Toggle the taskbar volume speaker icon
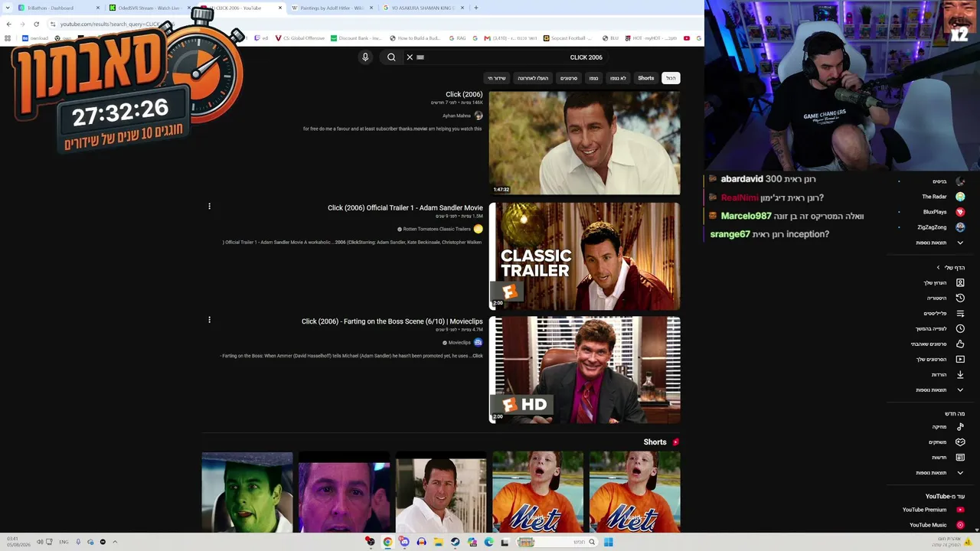 pyautogui.click(x=40, y=542)
